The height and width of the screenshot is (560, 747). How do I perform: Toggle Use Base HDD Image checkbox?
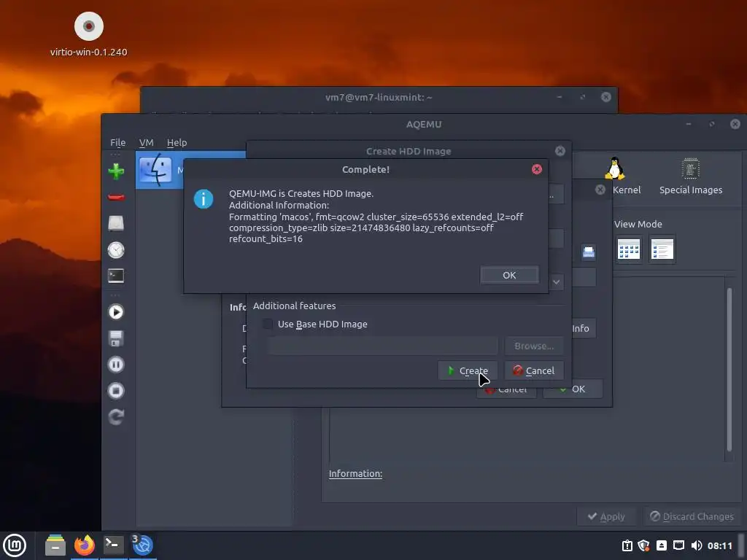coord(268,324)
